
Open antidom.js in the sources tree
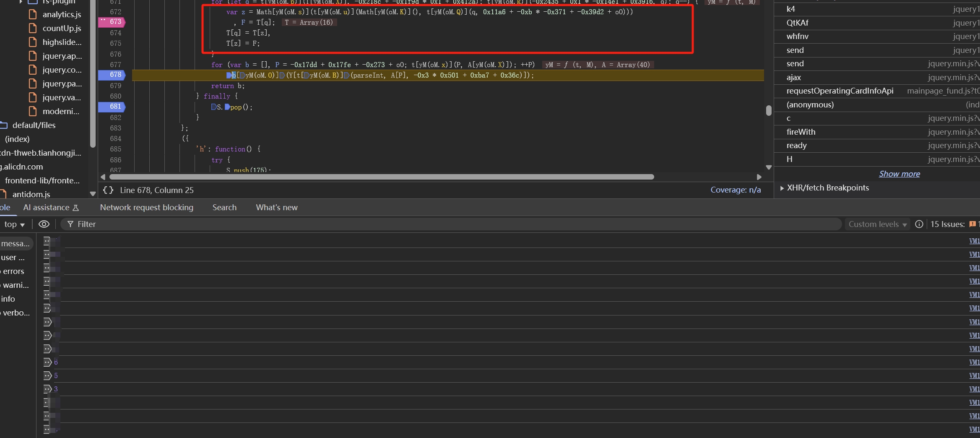tap(31, 194)
